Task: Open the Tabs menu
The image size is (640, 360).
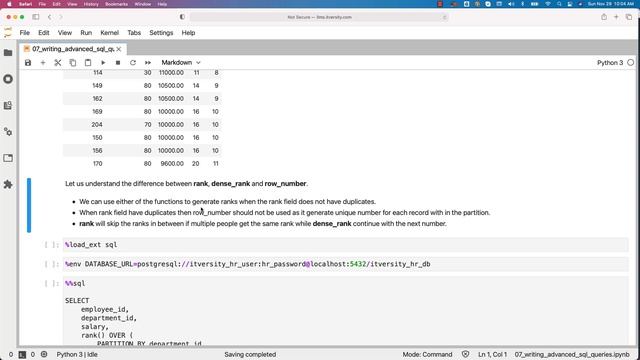Action: (134, 33)
